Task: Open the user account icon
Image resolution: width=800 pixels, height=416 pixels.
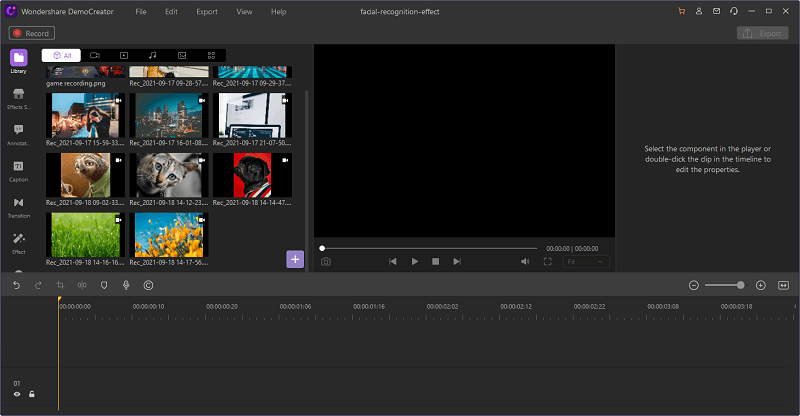Action: click(699, 11)
